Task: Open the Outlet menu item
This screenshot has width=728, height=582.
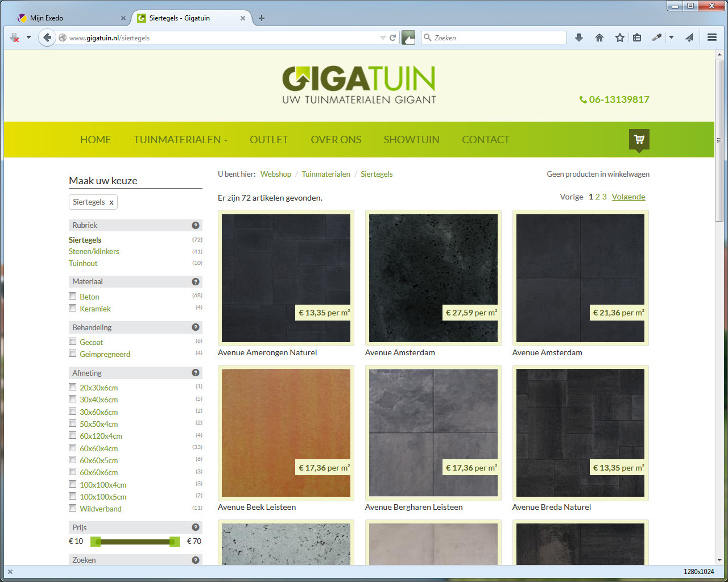Action: click(x=269, y=140)
